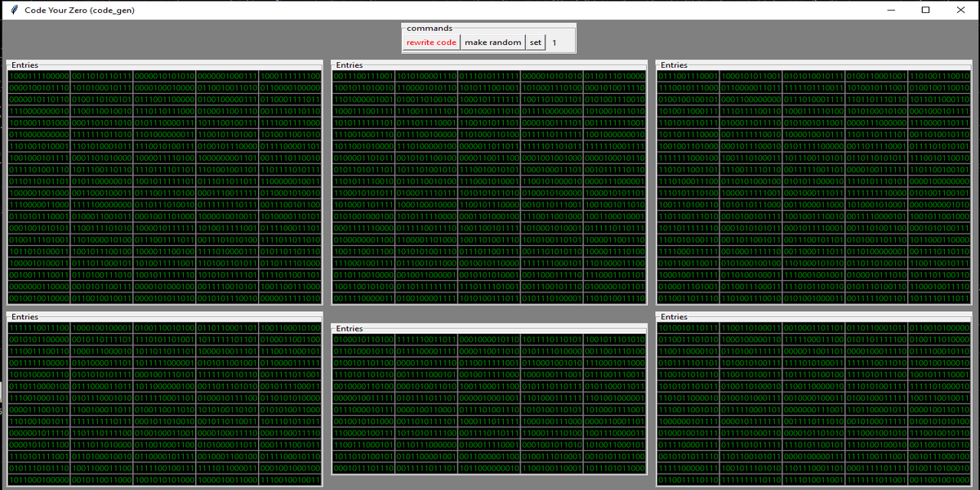
Task: Select entry 1011000000010 in bottom-middle panel
Action: [489, 468]
